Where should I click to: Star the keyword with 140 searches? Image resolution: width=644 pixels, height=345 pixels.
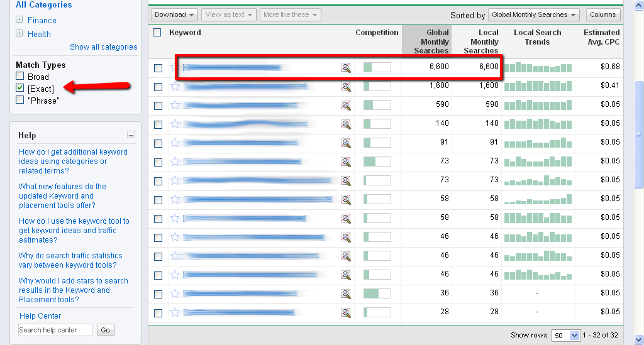coord(175,124)
